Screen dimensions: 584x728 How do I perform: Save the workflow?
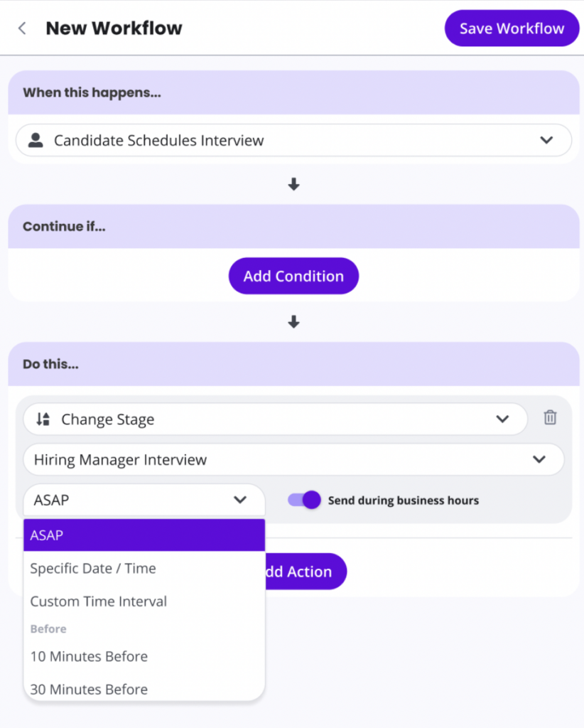[x=512, y=28]
